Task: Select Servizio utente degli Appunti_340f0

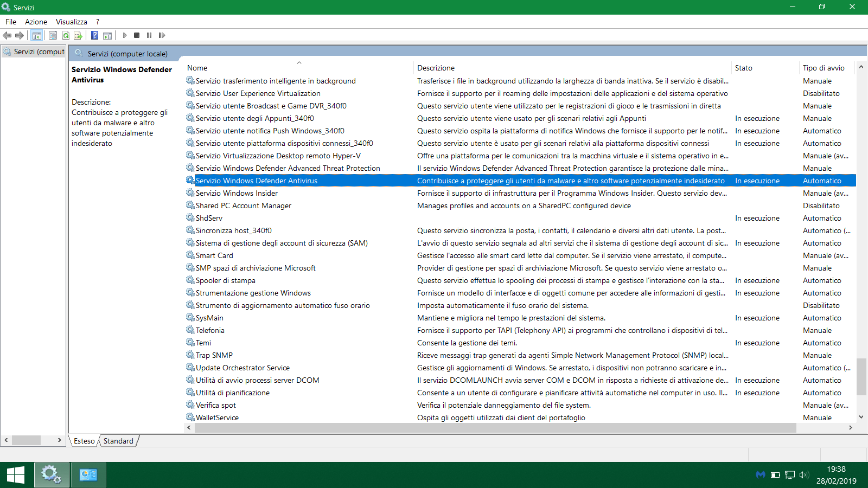Action: (x=520, y=118)
